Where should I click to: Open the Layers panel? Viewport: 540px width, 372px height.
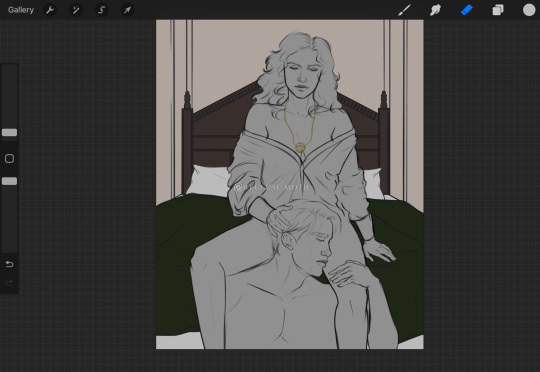[498, 10]
